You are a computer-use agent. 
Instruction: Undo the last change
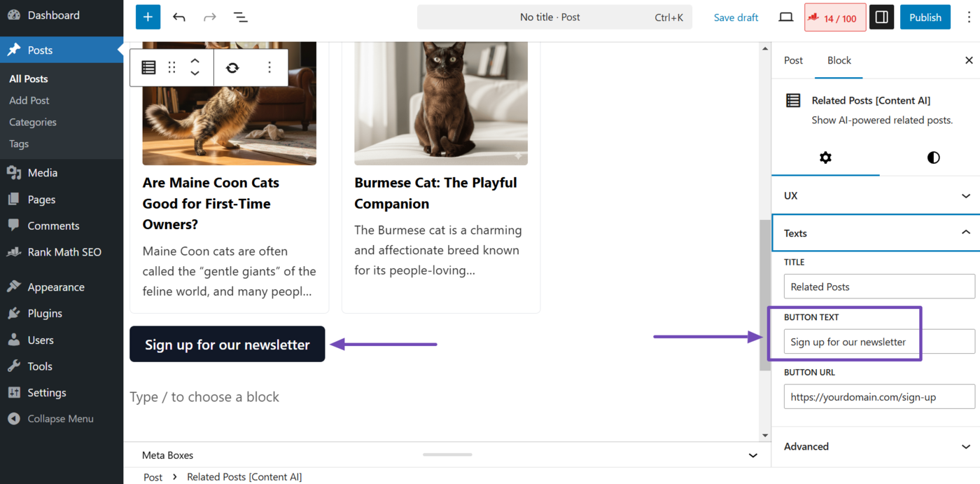179,17
